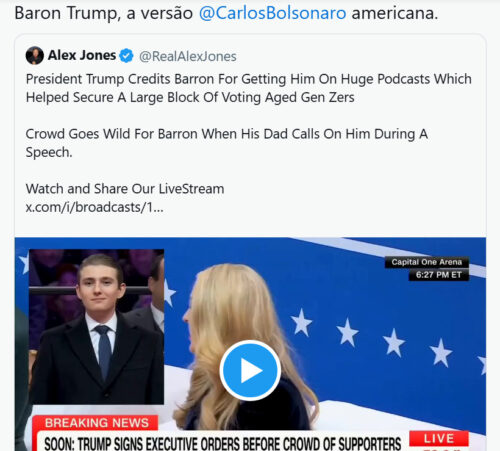Viewport: 500px width, 451px height.
Task: Click the 'Crowd Goes Wild For Barron' paragraph
Action: (x=227, y=143)
